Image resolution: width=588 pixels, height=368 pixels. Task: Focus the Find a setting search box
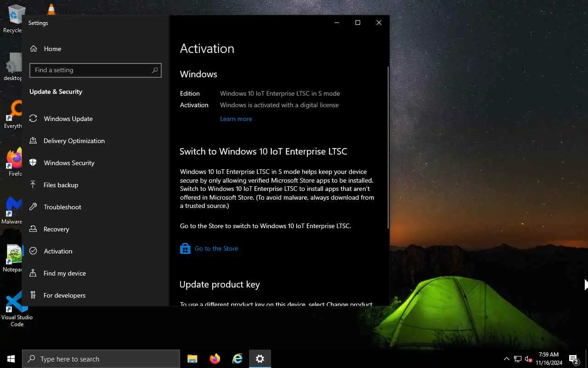coord(95,70)
